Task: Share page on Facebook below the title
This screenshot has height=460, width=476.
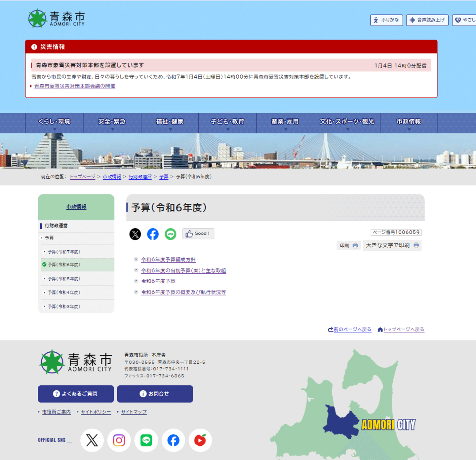Action: point(153,234)
